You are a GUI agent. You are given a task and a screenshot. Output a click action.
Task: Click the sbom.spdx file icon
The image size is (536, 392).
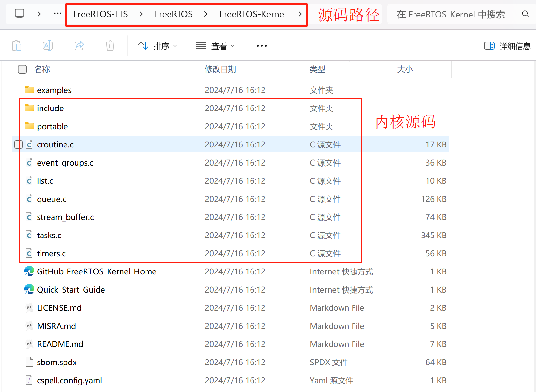click(29, 362)
